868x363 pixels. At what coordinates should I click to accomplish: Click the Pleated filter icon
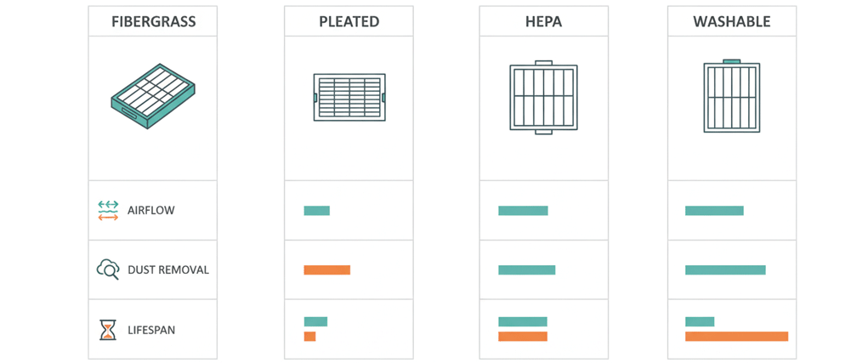coord(349,98)
